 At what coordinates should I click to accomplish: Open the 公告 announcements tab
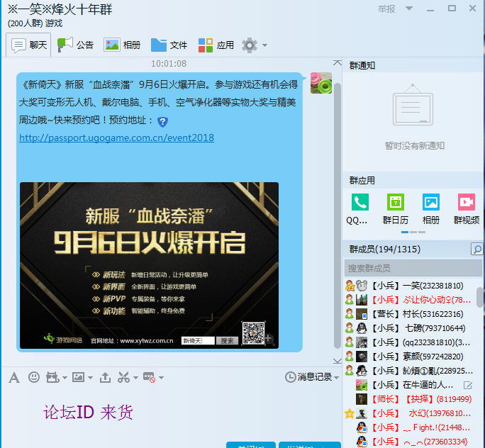(75, 45)
